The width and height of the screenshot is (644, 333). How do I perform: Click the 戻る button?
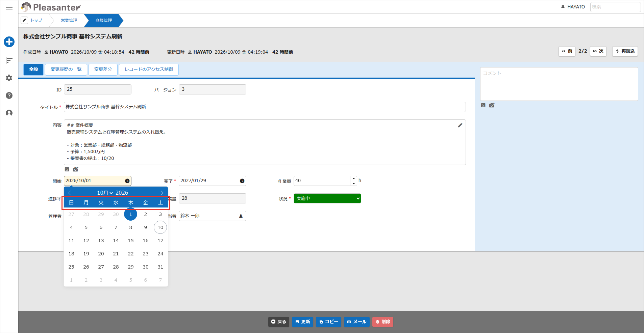coord(279,322)
